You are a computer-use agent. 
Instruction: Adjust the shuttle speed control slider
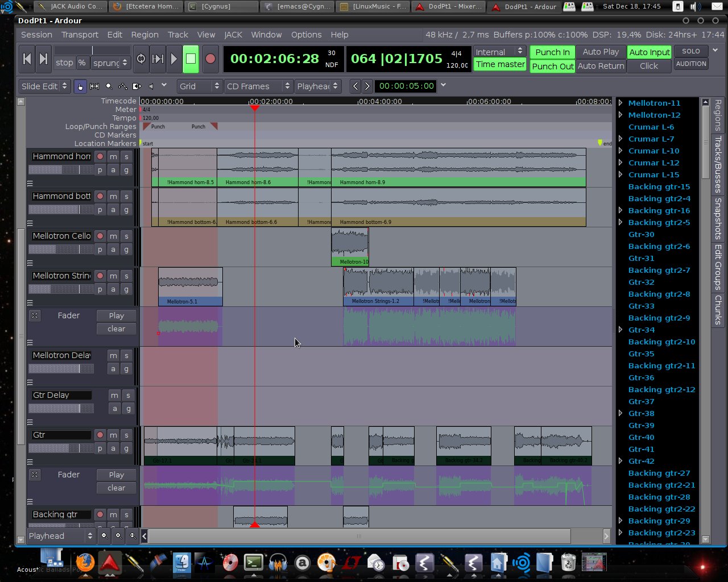(92, 51)
